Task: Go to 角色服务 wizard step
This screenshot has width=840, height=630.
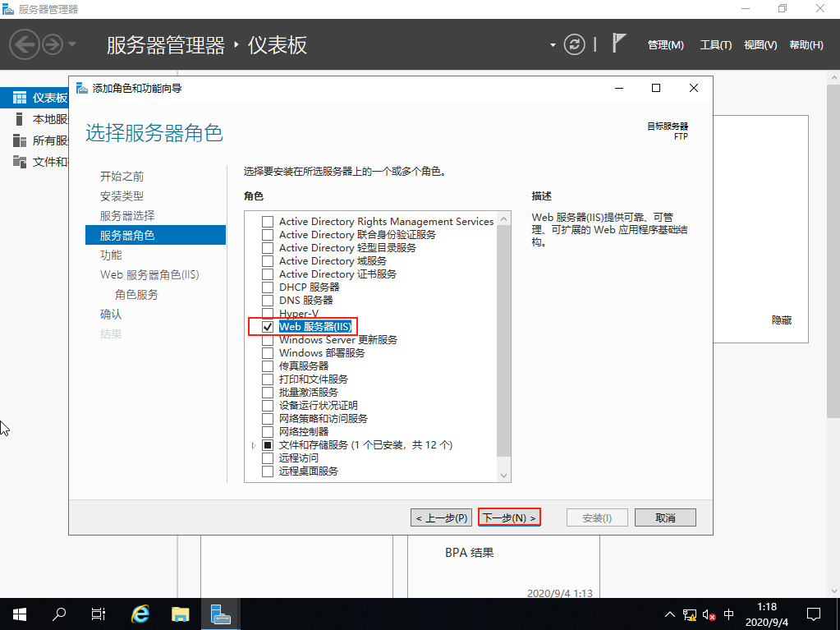Action: (x=136, y=295)
